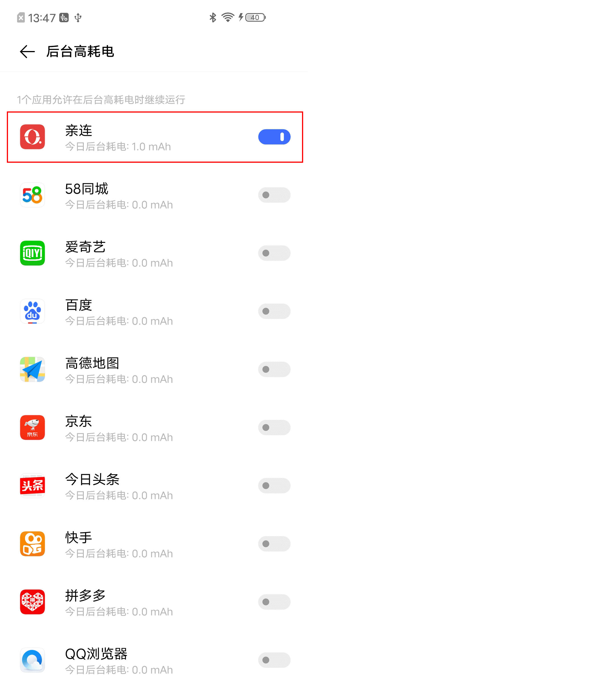Enable background power for 百度
The height and width of the screenshot is (684, 616).
point(274,311)
